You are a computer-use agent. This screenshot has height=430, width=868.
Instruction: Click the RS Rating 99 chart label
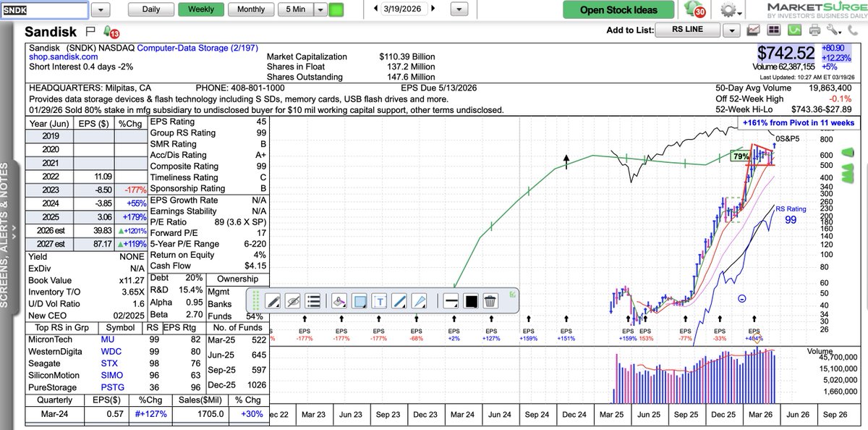(791, 214)
